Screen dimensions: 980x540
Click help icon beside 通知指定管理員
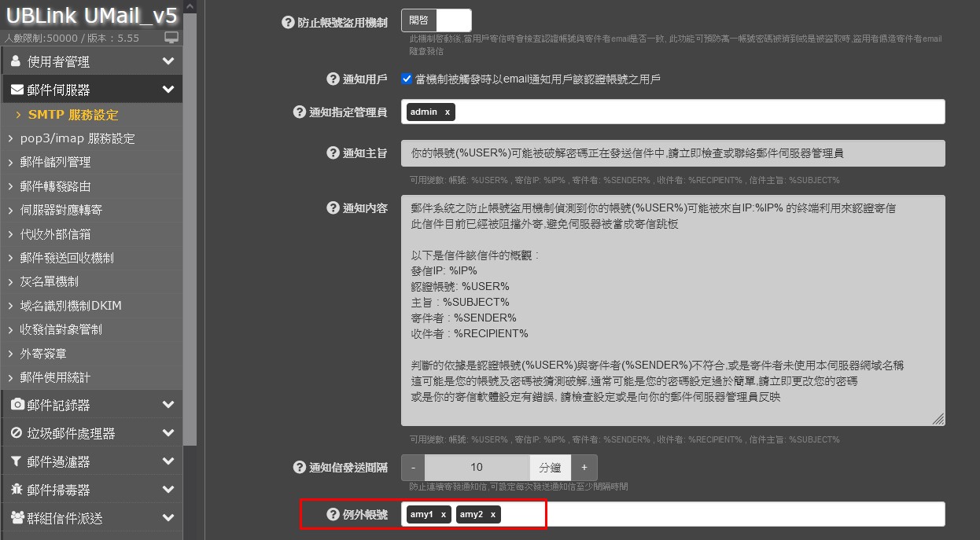coord(299,112)
